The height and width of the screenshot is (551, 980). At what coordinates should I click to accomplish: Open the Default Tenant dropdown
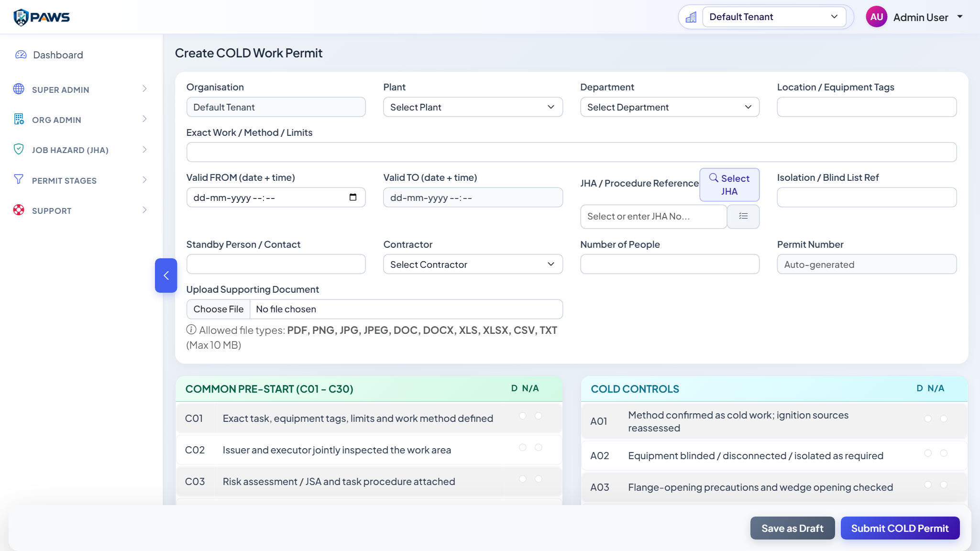pyautogui.click(x=774, y=17)
